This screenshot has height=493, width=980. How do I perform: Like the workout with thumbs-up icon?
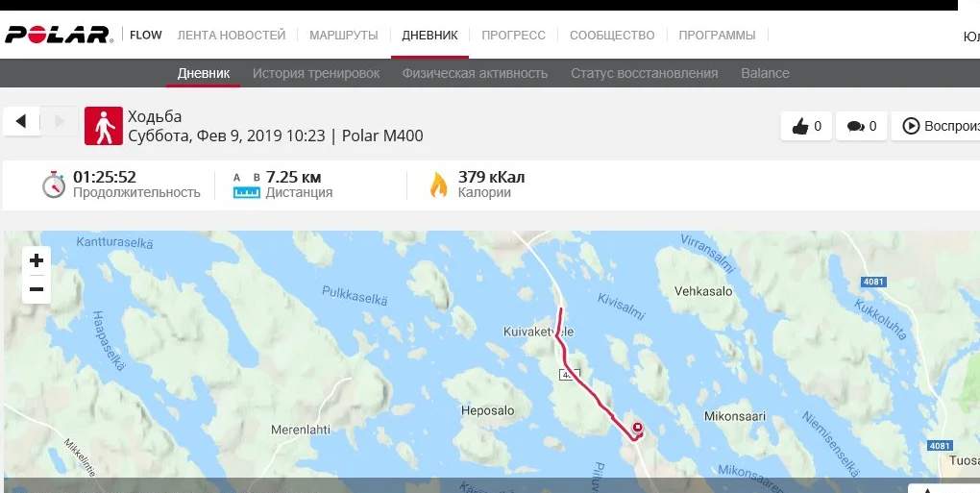806,126
